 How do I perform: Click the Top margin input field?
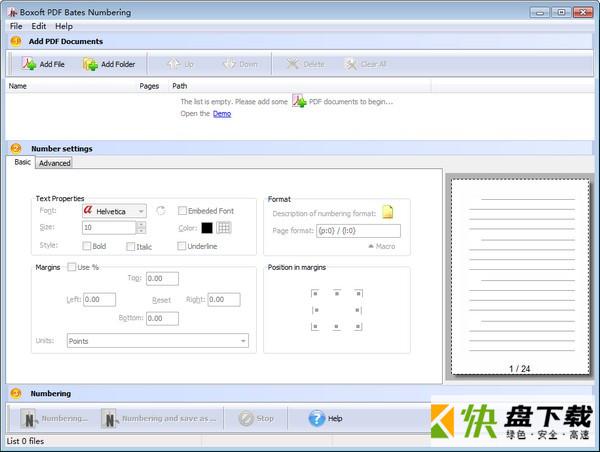[162, 279]
